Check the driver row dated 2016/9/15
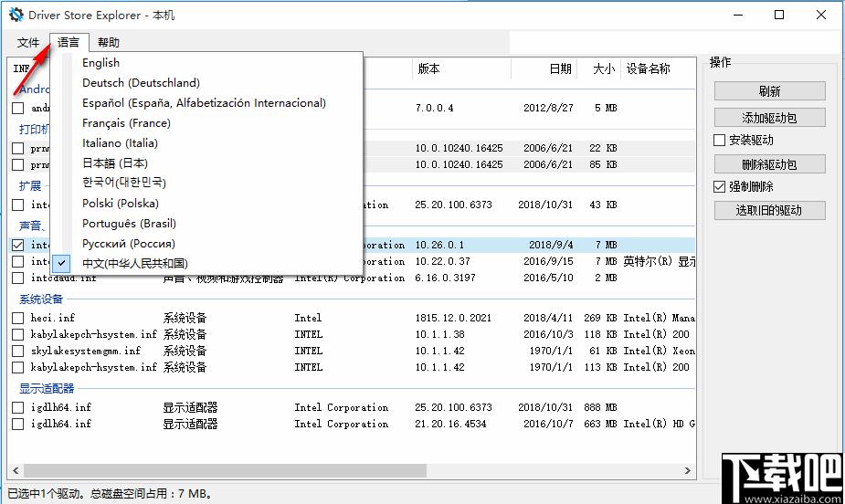 [17, 261]
